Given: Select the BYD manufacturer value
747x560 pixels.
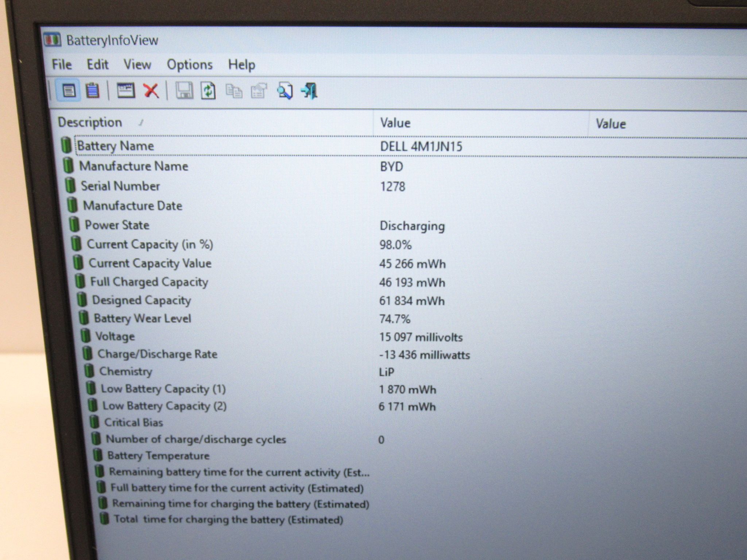Looking at the screenshot, I should tap(391, 167).
